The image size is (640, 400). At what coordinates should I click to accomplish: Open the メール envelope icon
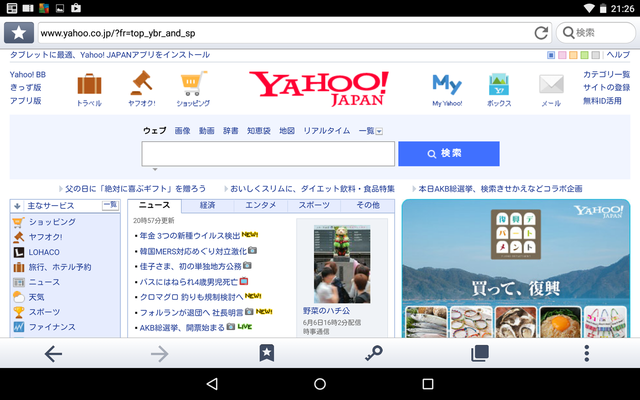pos(551,90)
